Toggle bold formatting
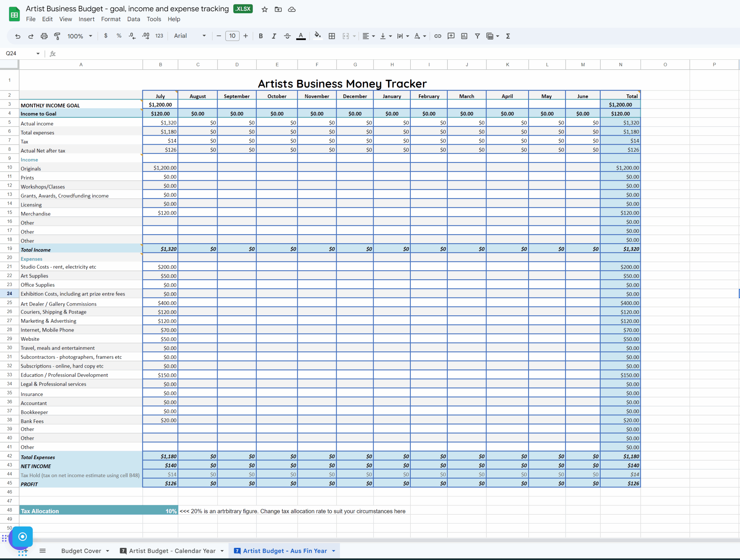740x560 pixels. click(x=261, y=36)
